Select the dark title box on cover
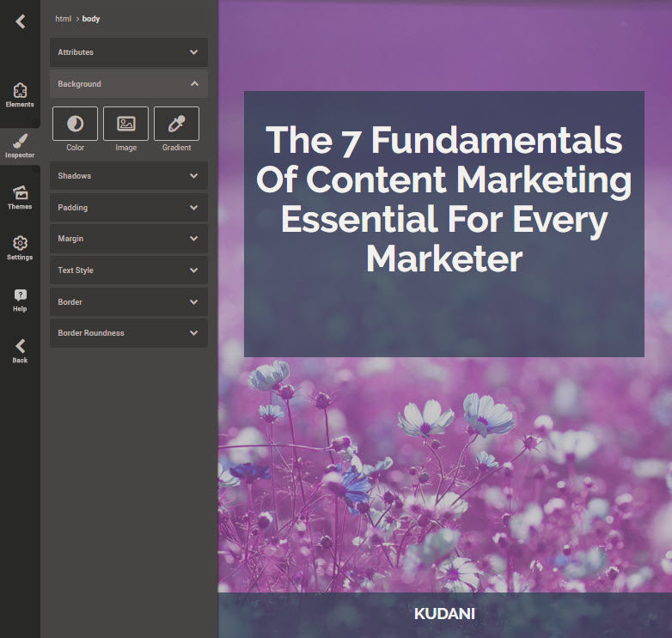 444,224
